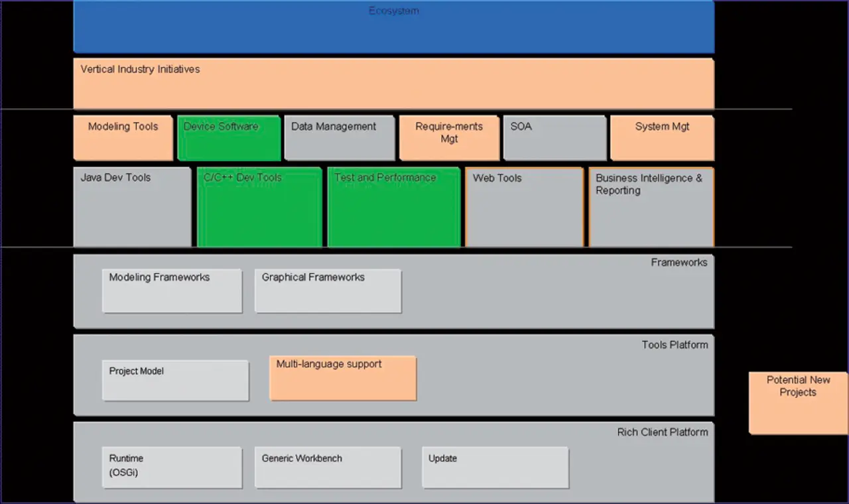Click the Test and Performance block
The image size is (849, 504).
pyautogui.click(x=394, y=207)
